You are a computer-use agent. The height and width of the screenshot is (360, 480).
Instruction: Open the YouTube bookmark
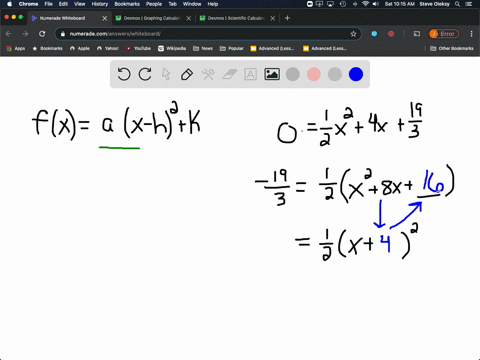[138, 48]
